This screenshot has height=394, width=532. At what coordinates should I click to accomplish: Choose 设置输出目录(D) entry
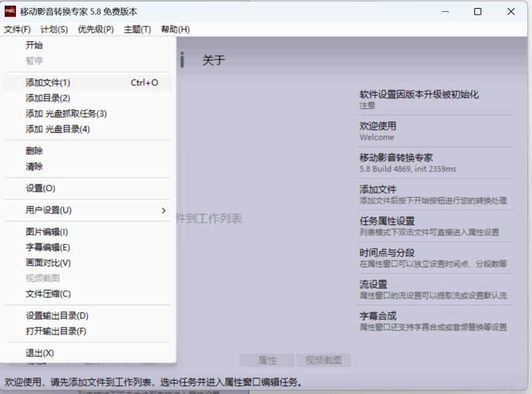[88, 316]
